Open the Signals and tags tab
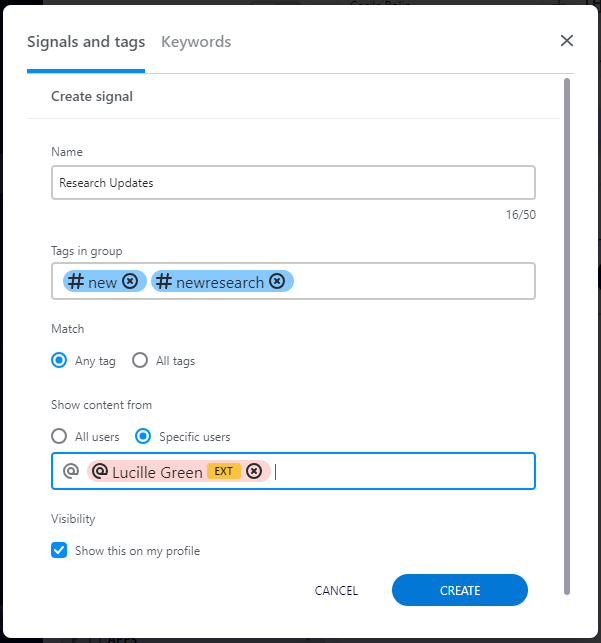This screenshot has height=643, width=601. pos(86,42)
